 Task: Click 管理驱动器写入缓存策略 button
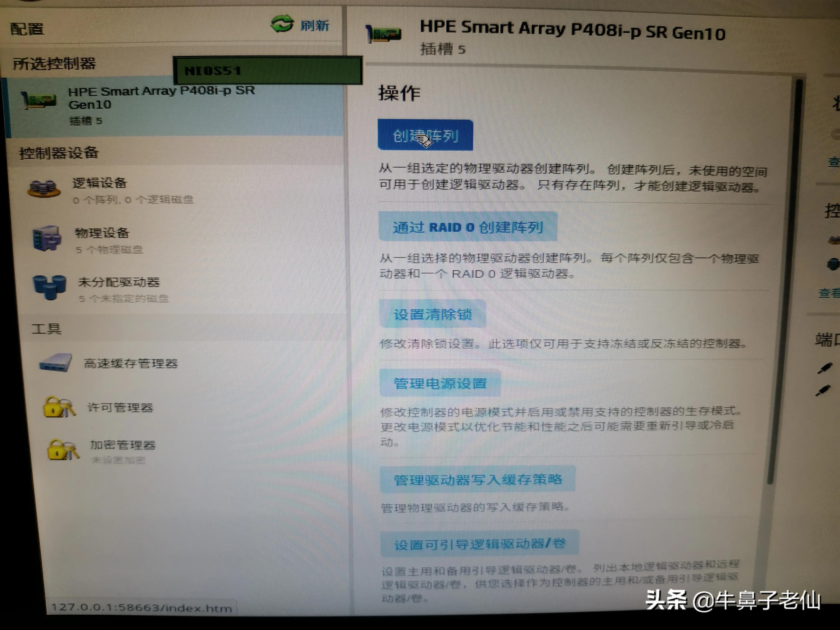pyautogui.click(x=478, y=480)
